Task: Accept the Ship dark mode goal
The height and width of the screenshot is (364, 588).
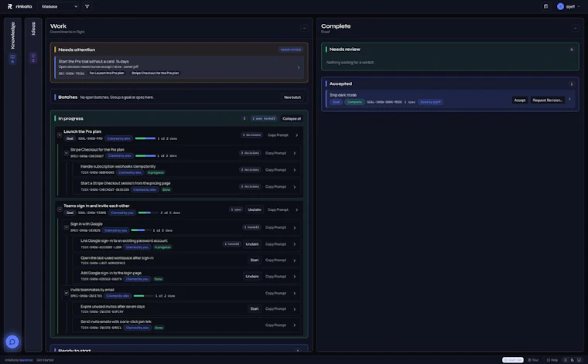Action: (520, 100)
